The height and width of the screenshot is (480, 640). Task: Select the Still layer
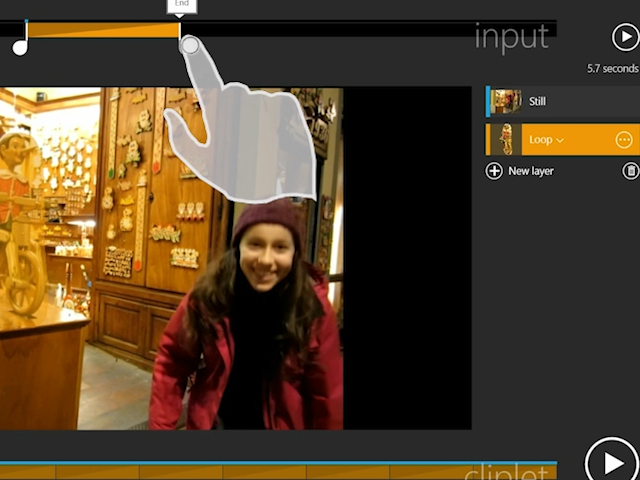point(560,101)
